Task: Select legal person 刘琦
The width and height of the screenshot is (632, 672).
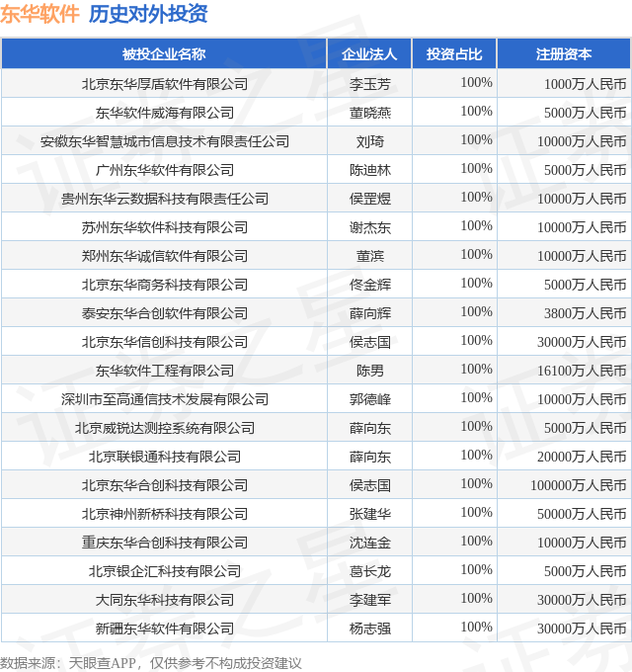Action: pyautogui.click(x=370, y=141)
